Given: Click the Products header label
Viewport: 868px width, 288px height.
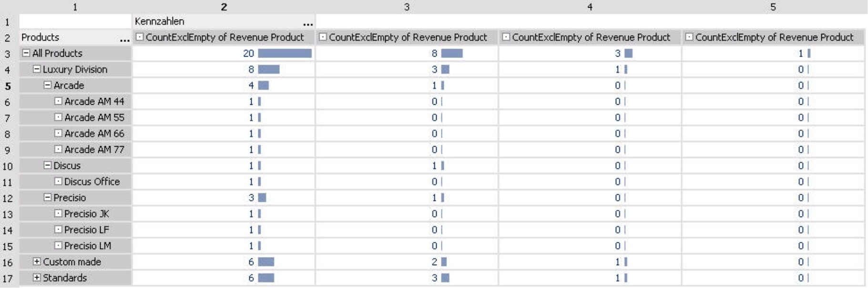Looking at the screenshot, I should (x=41, y=37).
